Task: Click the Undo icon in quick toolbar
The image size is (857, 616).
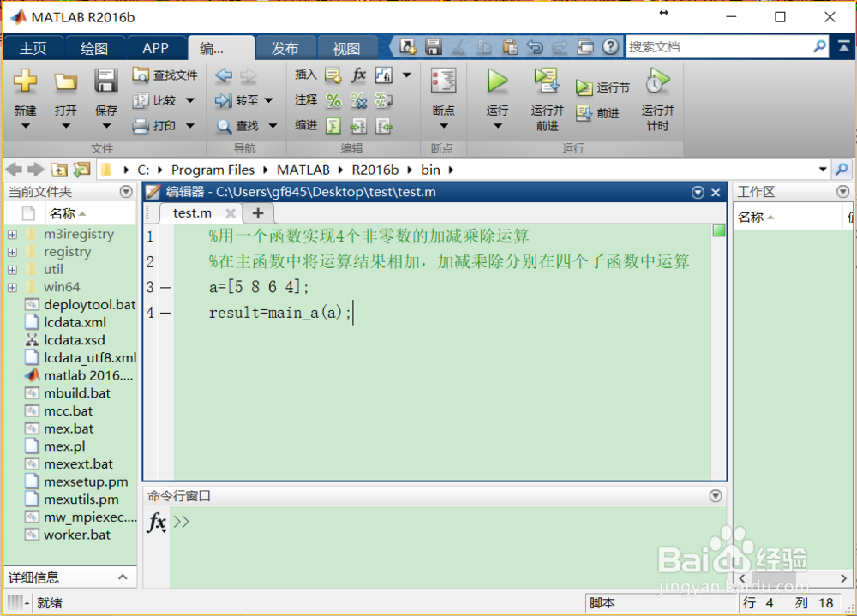Action: click(x=535, y=47)
